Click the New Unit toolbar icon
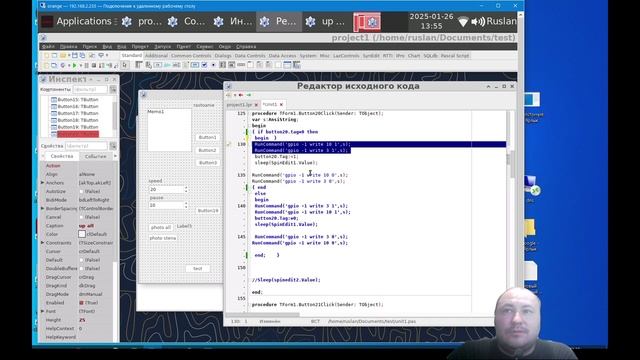Image resolution: width=640 pixels, height=360 pixels. click(x=47, y=55)
